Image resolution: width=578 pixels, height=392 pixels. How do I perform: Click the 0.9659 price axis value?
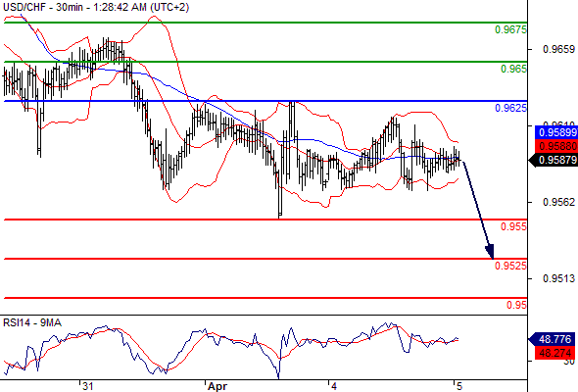558,49
